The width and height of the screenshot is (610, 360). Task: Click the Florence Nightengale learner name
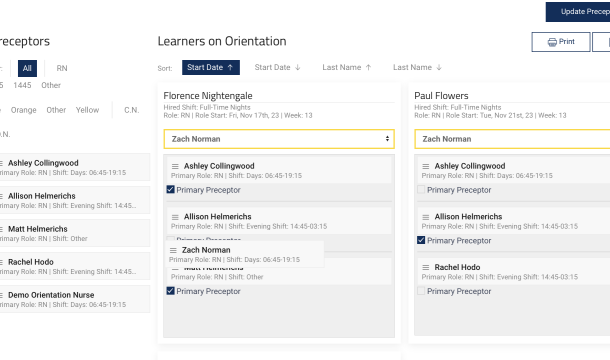[x=208, y=96]
